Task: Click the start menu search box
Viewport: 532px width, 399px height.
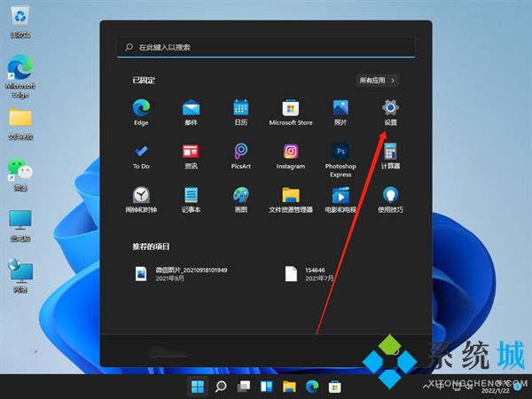Action: tap(266, 47)
